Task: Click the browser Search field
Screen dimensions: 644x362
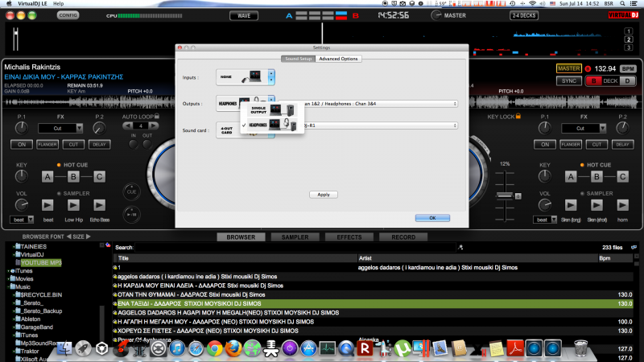Action: (295, 248)
